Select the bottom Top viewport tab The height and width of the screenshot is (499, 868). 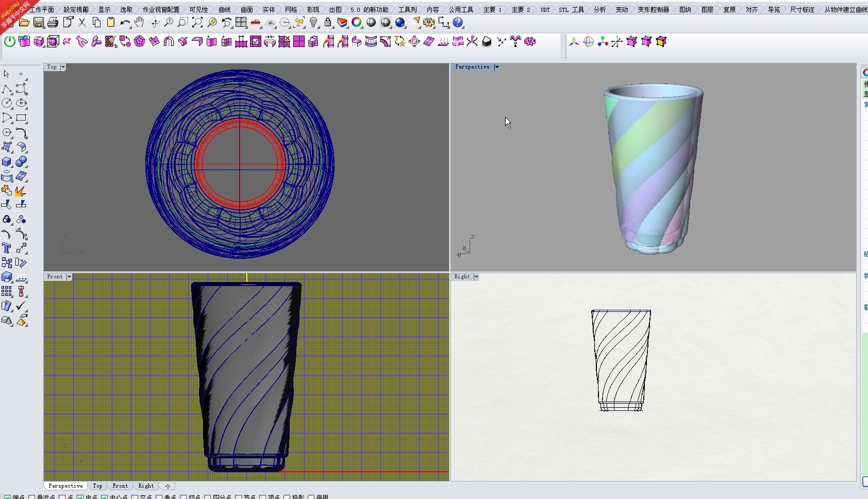(x=97, y=486)
